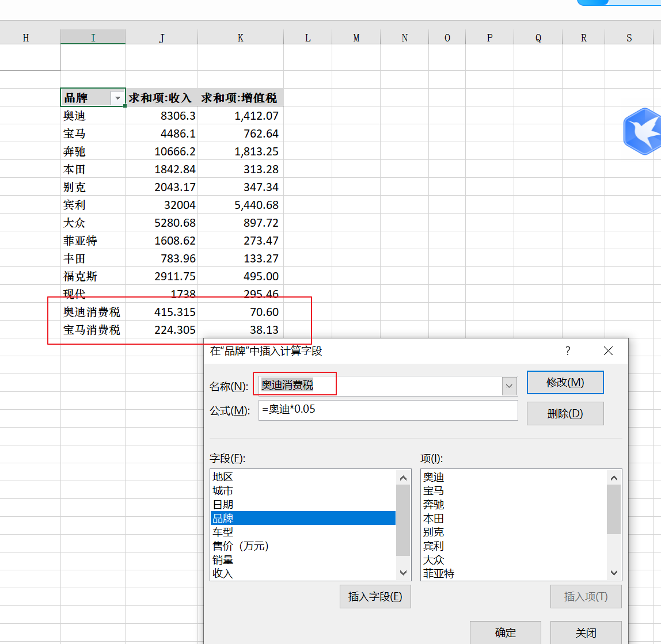Select 菲亚特 in the items list
Image resolution: width=661 pixels, height=644 pixels.
click(514, 573)
